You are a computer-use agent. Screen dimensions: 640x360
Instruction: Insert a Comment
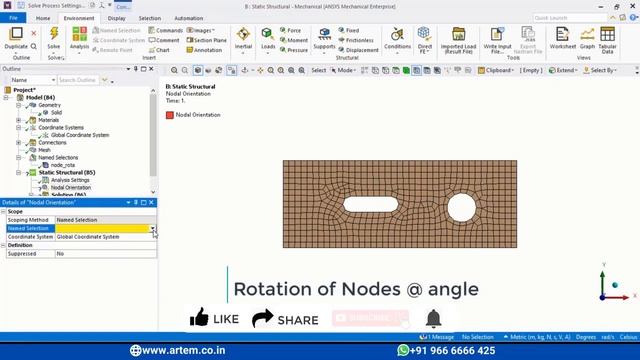pyautogui.click(x=164, y=40)
